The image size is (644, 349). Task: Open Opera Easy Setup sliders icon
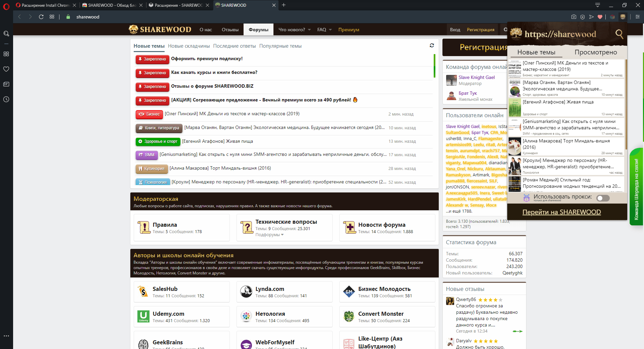[x=637, y=17]
